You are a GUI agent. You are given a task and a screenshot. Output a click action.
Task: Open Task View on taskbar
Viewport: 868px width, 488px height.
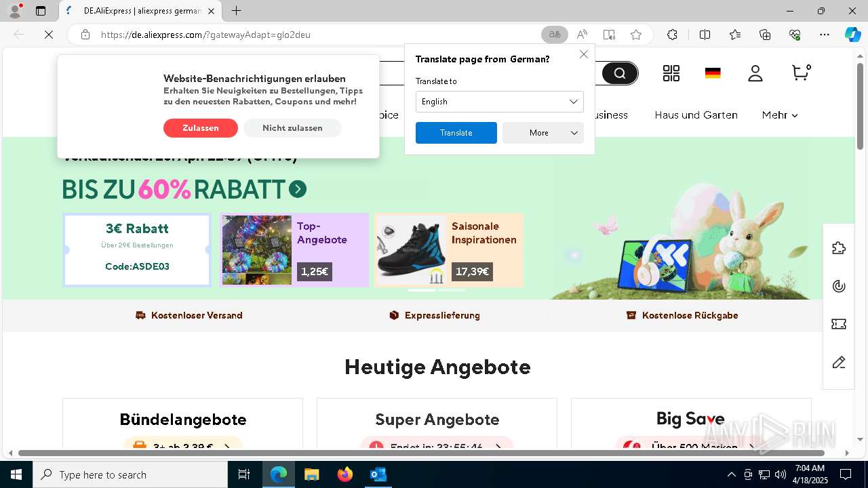pyautogui.click(x=244, y=474)
